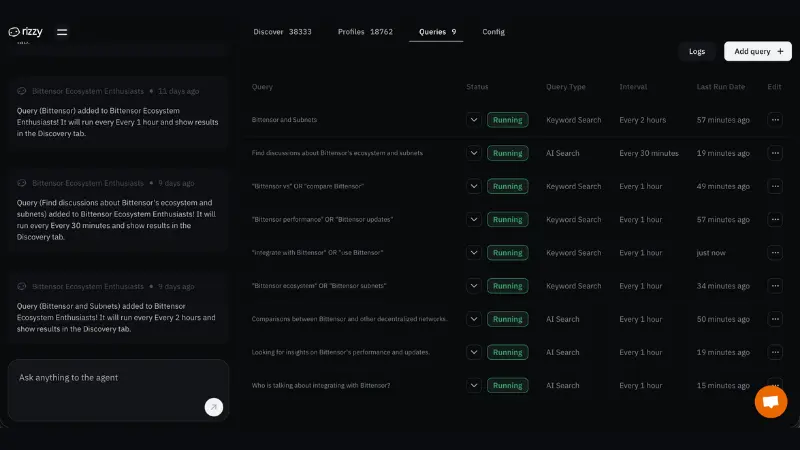800x450 pixels.
Task: Click agent icon on 11 days ago message
Action: click(x=21, y=91)
